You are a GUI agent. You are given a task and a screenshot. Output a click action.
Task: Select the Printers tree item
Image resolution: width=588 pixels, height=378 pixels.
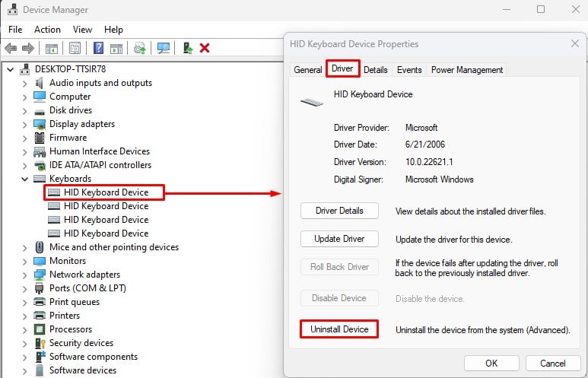tap(65, 316)
